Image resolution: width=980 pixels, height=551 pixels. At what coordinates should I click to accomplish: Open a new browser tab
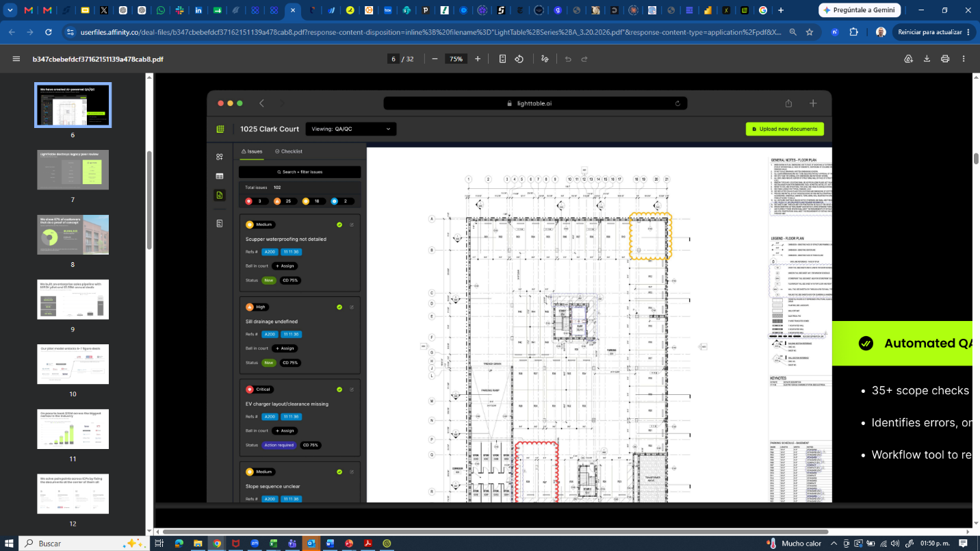pyautogui.click(x=781, y=10)
